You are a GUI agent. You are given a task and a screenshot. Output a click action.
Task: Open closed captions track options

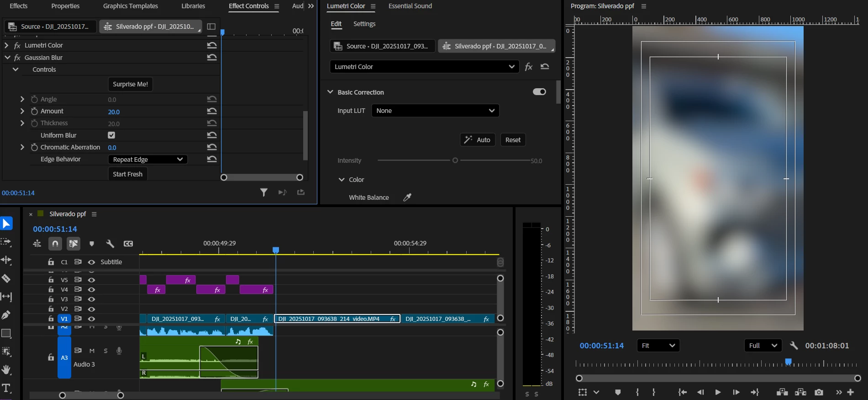(x=128, y=244)
